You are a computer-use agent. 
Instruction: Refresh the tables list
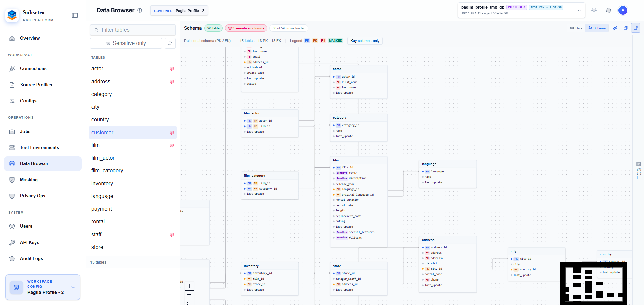pyautogui.click(x=170, y=43)
